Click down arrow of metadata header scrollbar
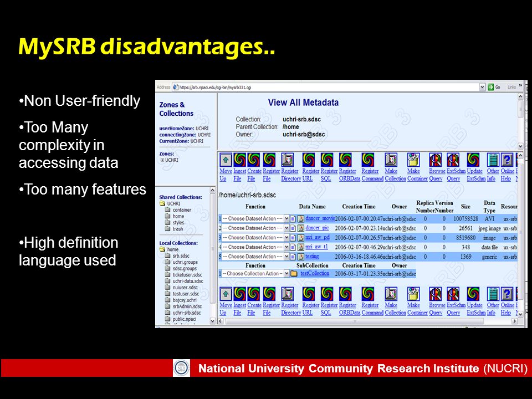Viewport: 532px width, 399px height. (x=520, y=146)
